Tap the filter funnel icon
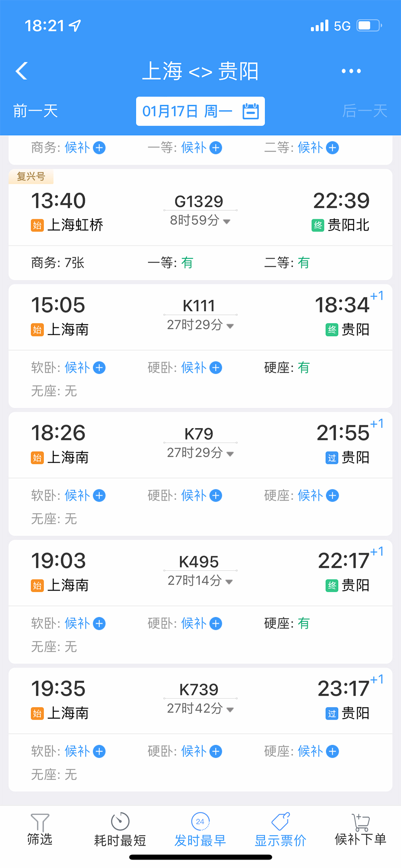Image resolution: width=401 pixels, height=868 pixels. 40,822
